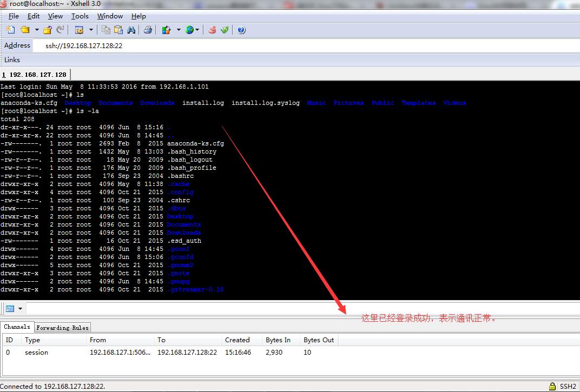
Task: Expand dropdown beside color scheme icon
Action: pyautogui.click(x=179, y=30)
